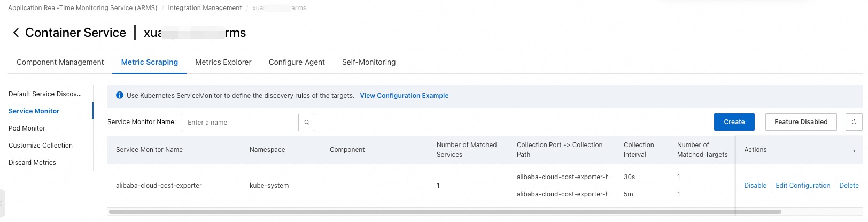
Task: Open the View Configuration Example link
Action: click(x=404, y=96)
